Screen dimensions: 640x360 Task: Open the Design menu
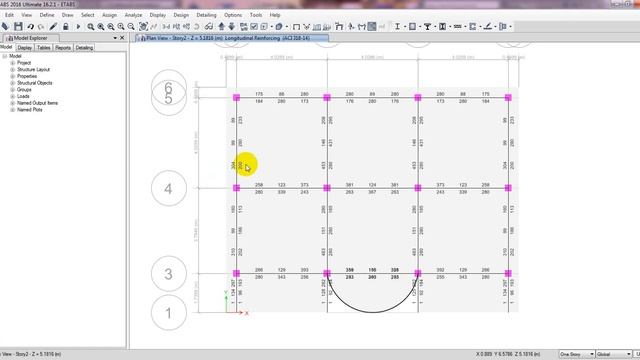pyautogui.click(x=181, y=15)
